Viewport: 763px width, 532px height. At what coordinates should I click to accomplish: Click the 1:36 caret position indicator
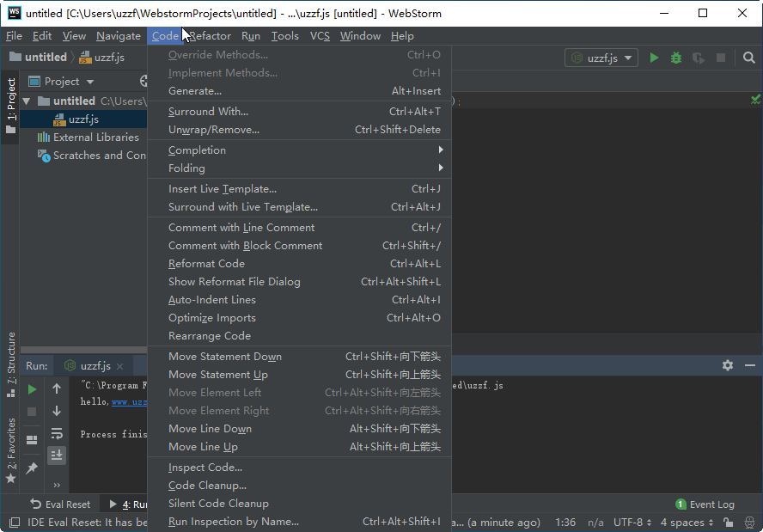(x=565, y=523)
